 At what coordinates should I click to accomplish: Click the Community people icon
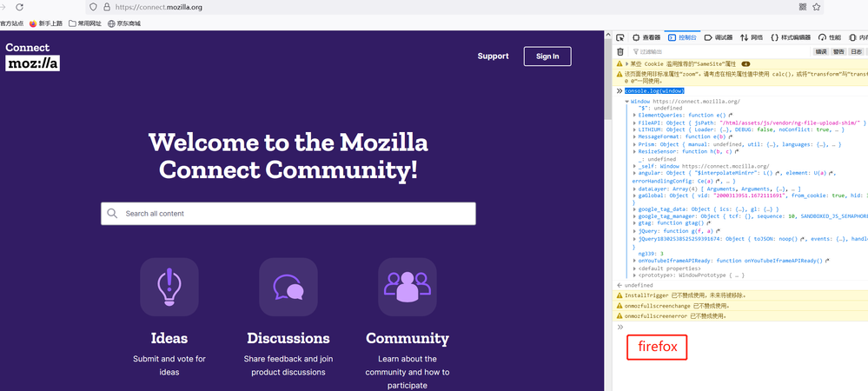coord(407,287)
